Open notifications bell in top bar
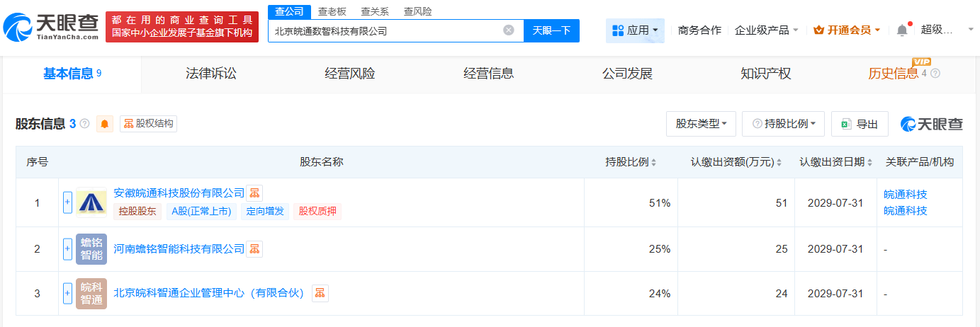Screen dimensions: 980x327 (902, 30)
